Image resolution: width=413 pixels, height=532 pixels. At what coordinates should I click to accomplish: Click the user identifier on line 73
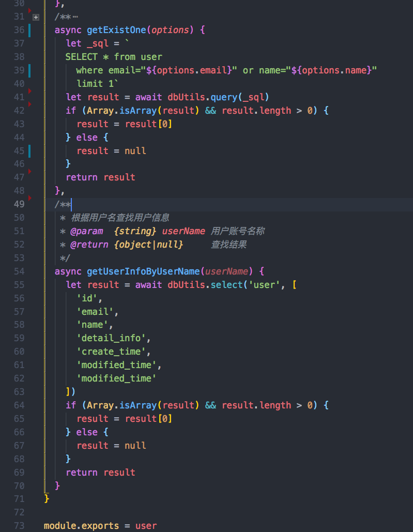tap(146, 526)
